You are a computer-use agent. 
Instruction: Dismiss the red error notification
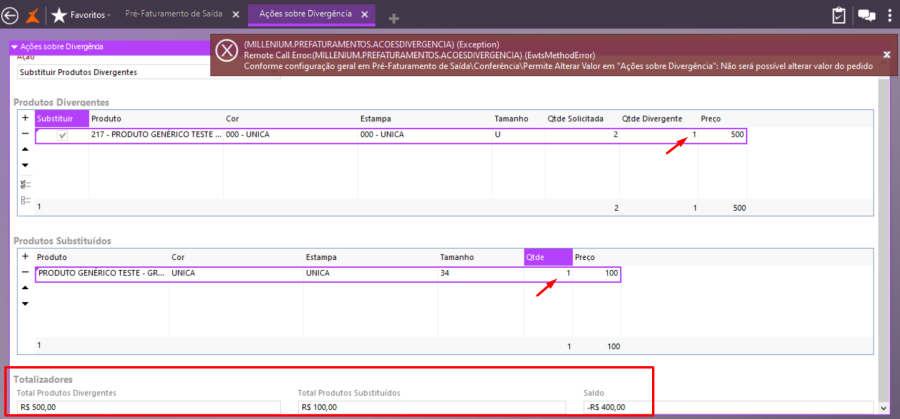886,54
